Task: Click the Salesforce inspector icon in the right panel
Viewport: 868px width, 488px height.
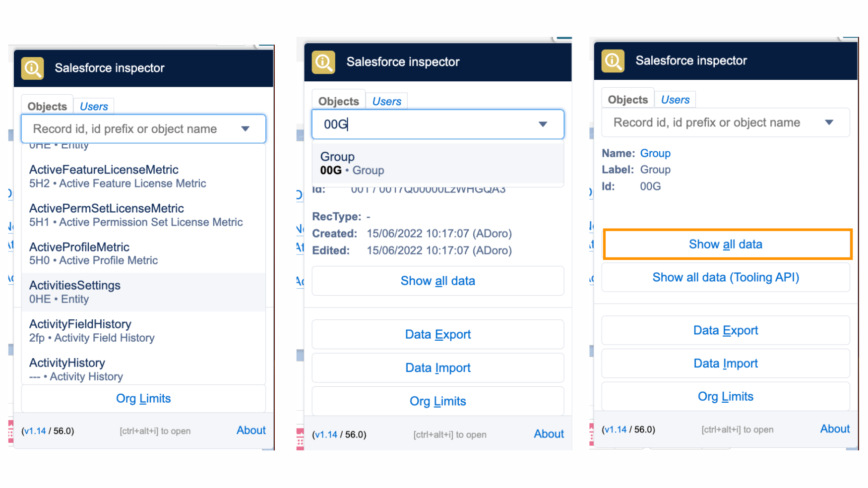Action: 612,61
